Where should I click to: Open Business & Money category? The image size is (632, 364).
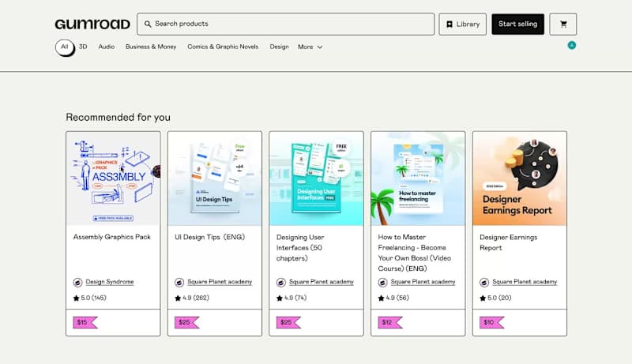(x=151, y=47)
